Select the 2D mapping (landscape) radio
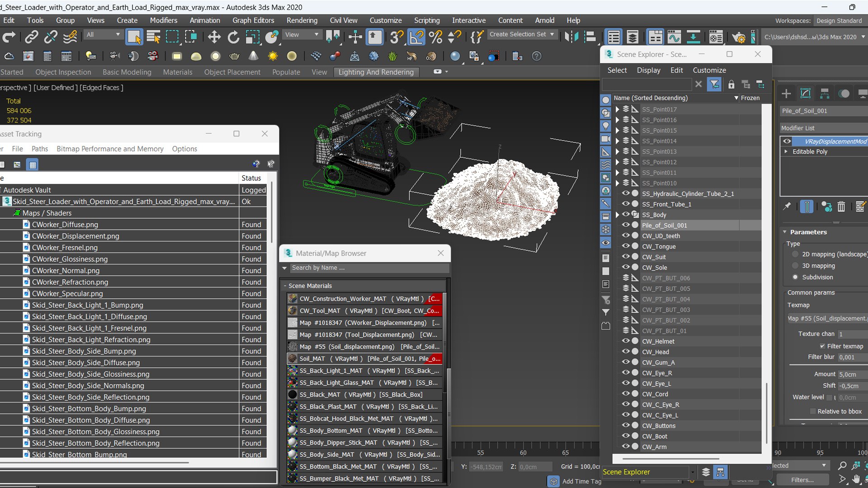868x488 pixels. tap(795, 254)
